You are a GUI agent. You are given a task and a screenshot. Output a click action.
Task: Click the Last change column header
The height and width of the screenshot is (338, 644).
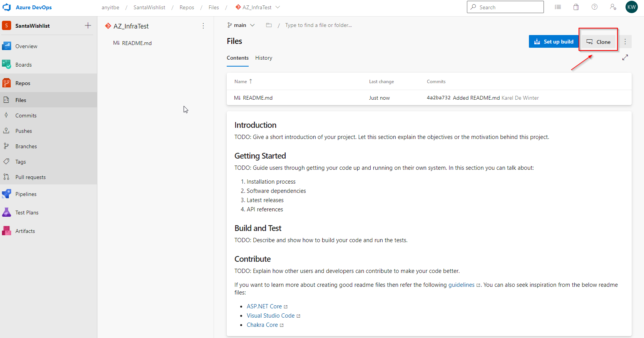tap(381, 82)
